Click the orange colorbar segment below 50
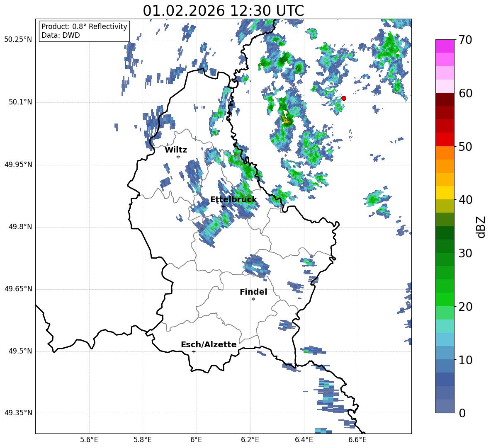Image resolution: width=491 pixels, height=448 pixels. (445, 153)
